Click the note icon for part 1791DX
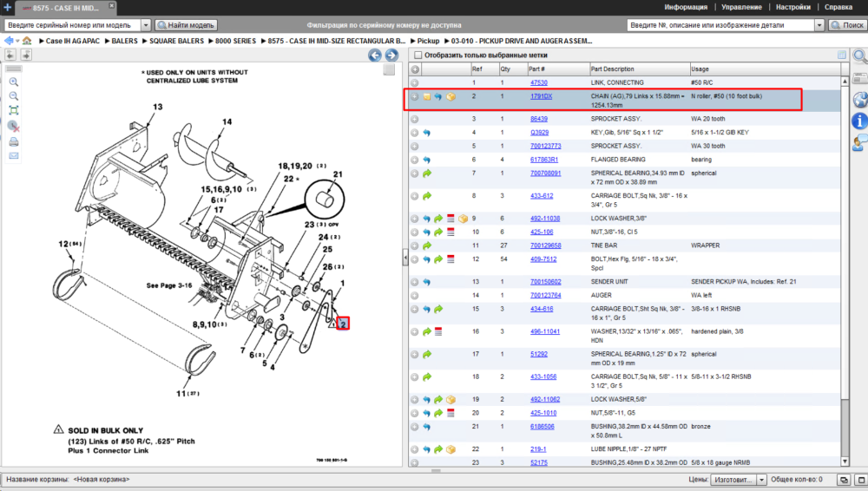Screen dimensions: 868x491 [x=427, y=97]
